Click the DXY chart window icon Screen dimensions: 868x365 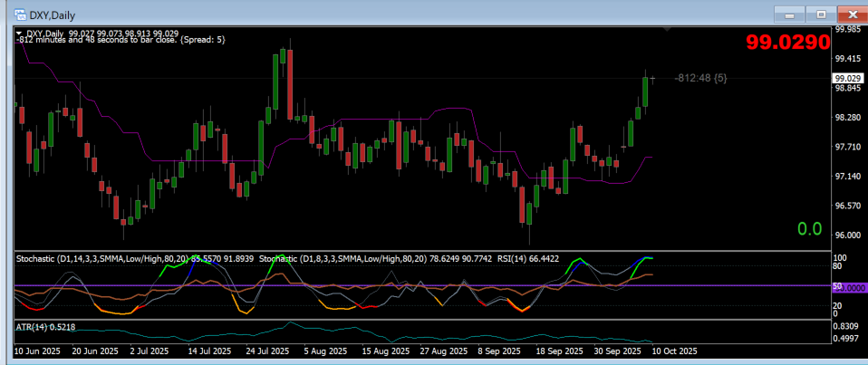(x=19, y=14)
